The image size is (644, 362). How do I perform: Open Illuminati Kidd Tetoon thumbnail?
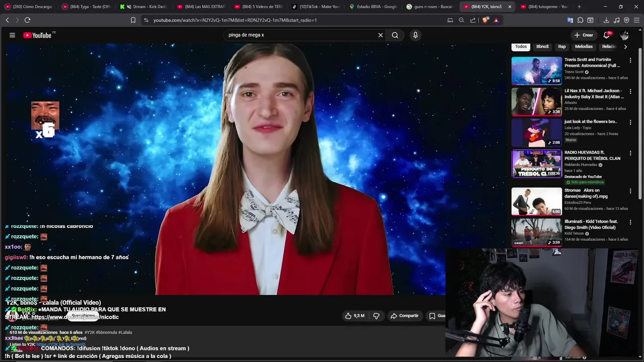click(x=536, y=232)
